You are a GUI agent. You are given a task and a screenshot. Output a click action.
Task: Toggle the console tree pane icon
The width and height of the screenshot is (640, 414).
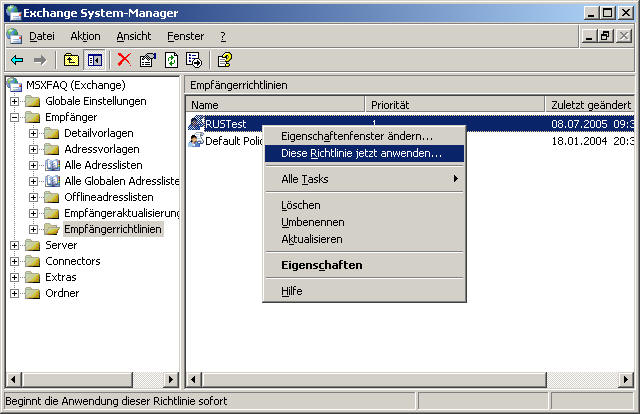point(95,60)
